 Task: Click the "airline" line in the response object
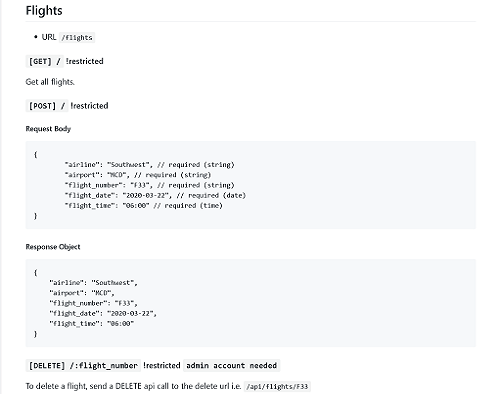[93, 283]
